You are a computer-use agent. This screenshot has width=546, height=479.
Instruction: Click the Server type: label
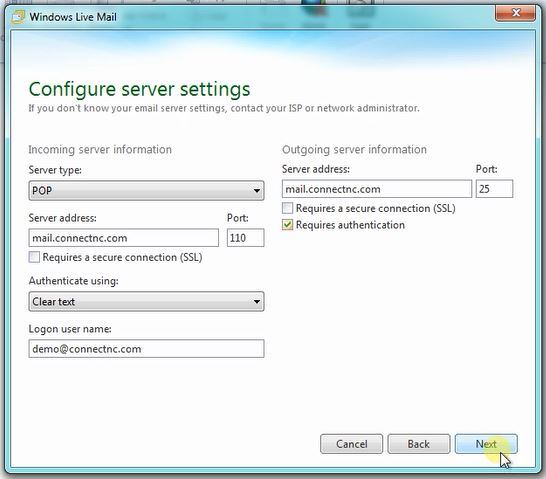(55, 170)
